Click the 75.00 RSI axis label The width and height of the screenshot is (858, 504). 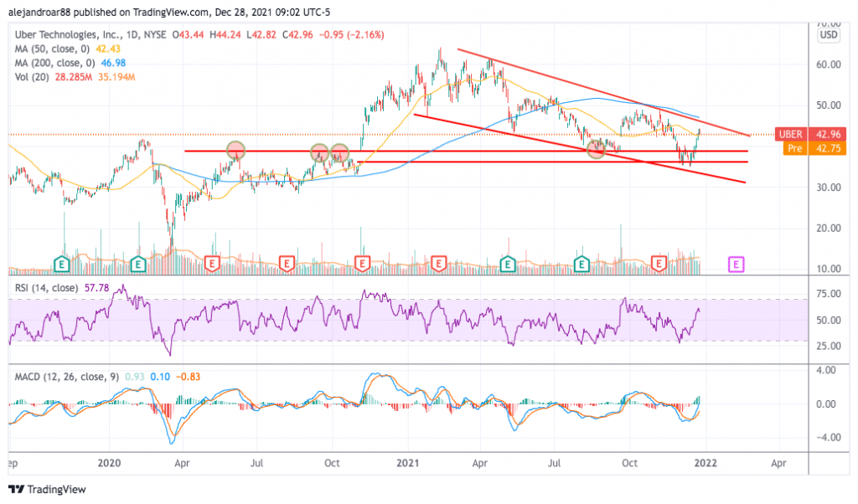(x=829, y=294)
